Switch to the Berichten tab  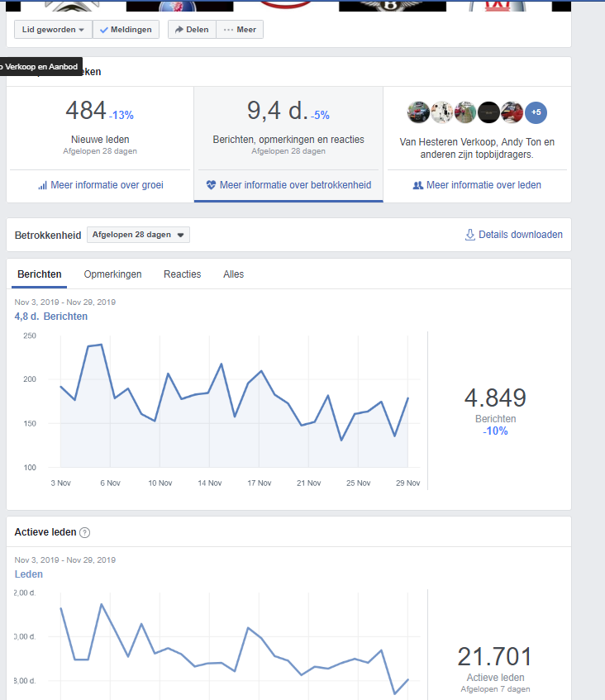tap(40, 274)
